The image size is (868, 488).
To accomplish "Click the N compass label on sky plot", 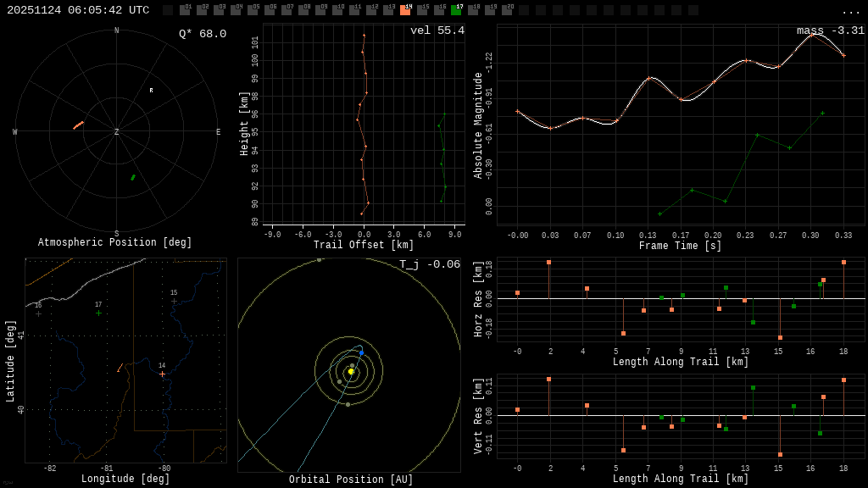I will [116, 30].
